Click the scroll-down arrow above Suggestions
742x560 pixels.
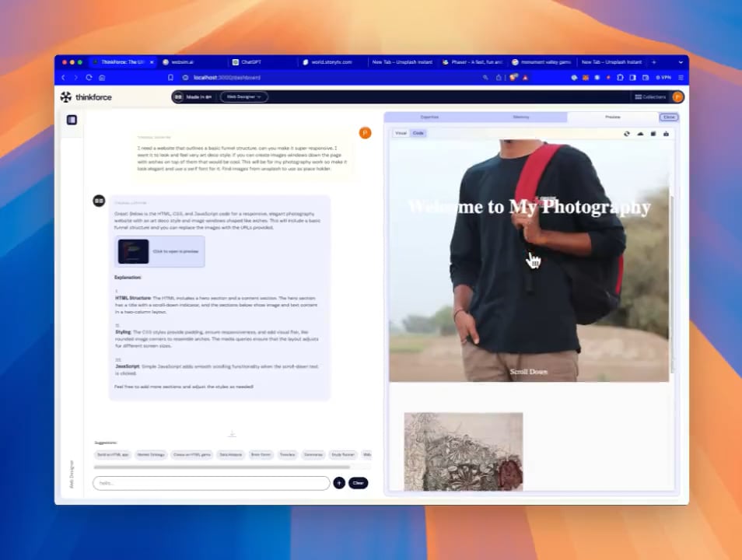232,433
